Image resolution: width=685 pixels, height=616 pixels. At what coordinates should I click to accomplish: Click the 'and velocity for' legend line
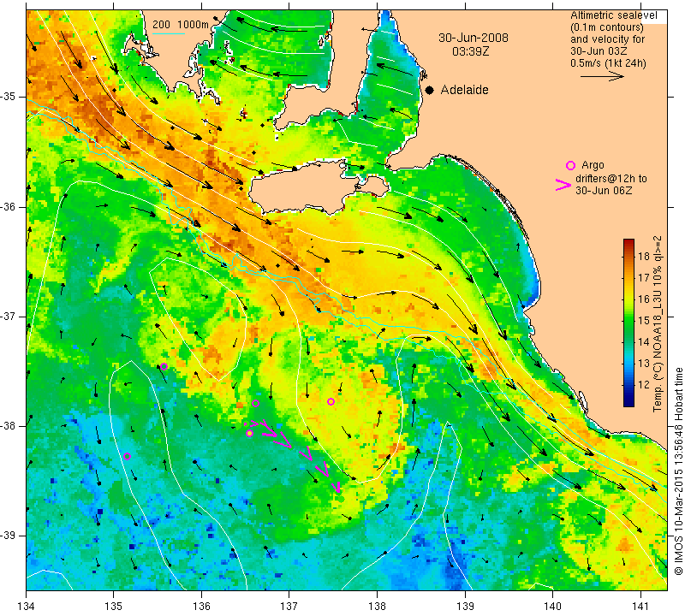(x=608, y=39)
